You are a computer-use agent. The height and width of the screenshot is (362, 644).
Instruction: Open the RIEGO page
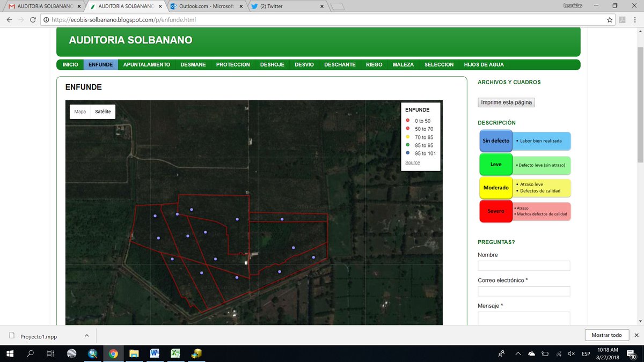tap(374, 64)
